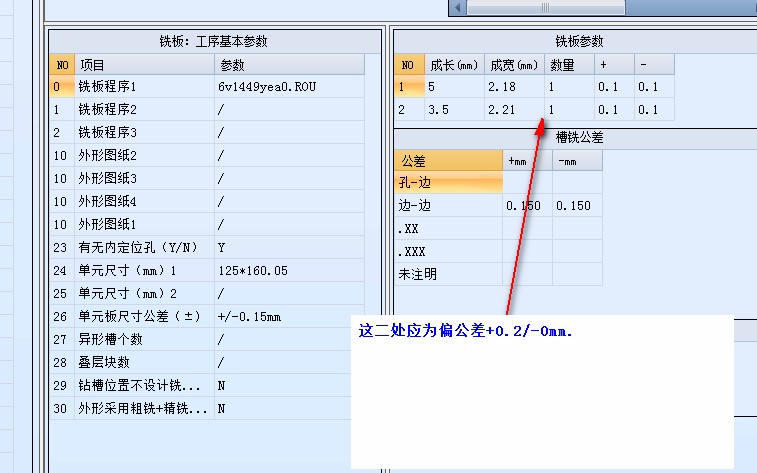Image resolution: width=757 pixels, height=473 pixels.
Task: Select the 单元尺寸（mm）1 row
Action: click(207, 270)
